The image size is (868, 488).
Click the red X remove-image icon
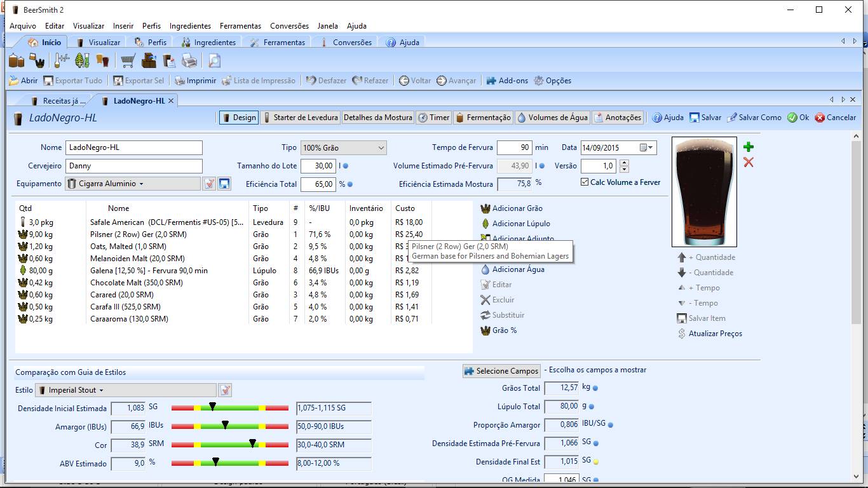click(x=749, y=162)
